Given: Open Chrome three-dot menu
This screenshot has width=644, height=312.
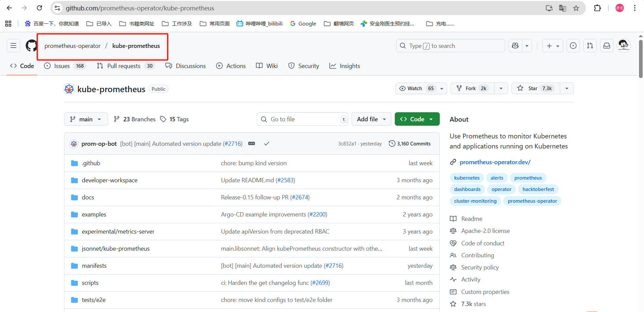Looking at the screenshot, I should [635, 8].
